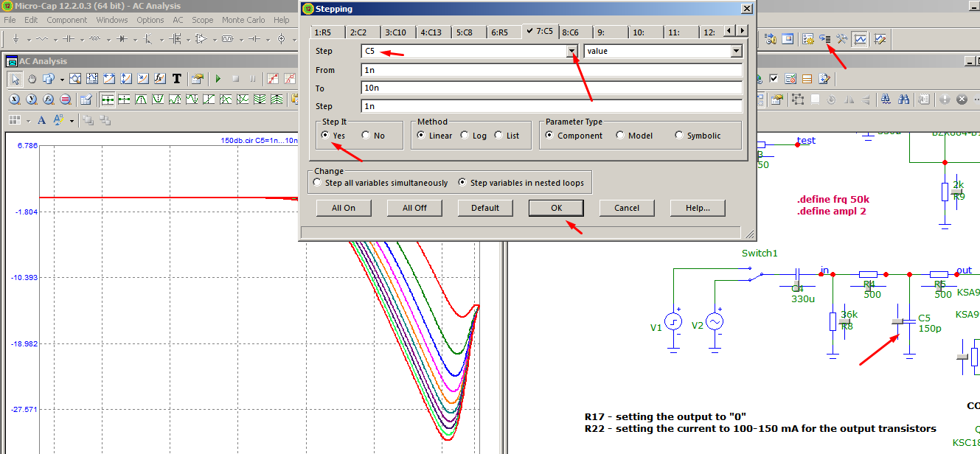Select the Inductor component tool
This screenshot has height=454, width=980.
click(x=95, y=38)
